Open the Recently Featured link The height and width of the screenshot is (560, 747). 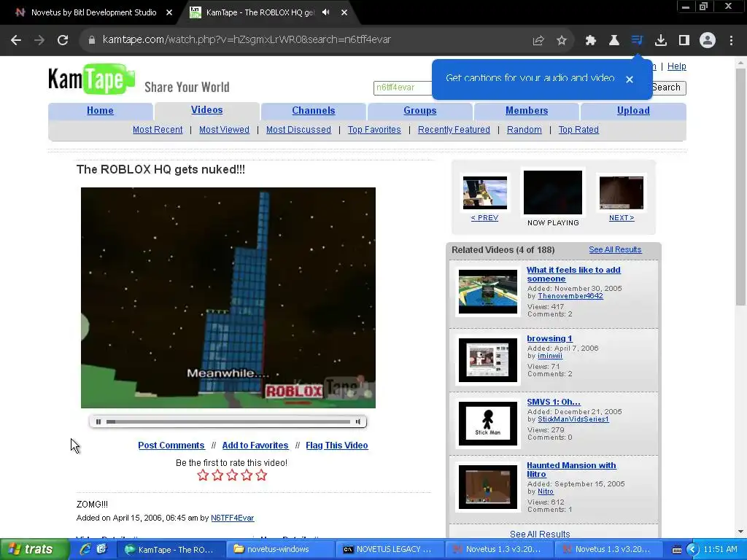(x=454, y=130)
